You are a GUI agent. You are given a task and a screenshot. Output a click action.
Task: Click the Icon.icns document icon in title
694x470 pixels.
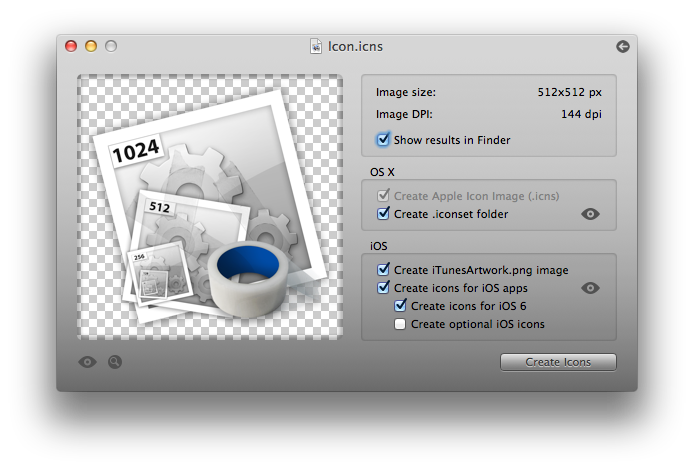[x=316, y=46]
